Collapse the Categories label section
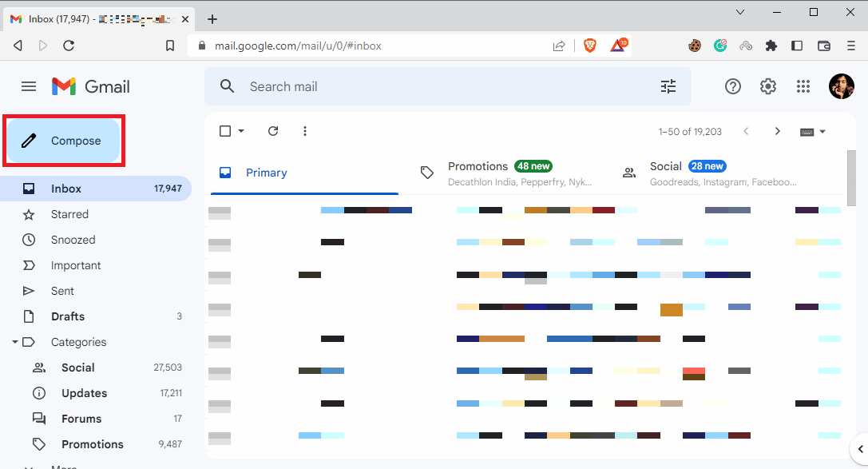 click(15, 342)
